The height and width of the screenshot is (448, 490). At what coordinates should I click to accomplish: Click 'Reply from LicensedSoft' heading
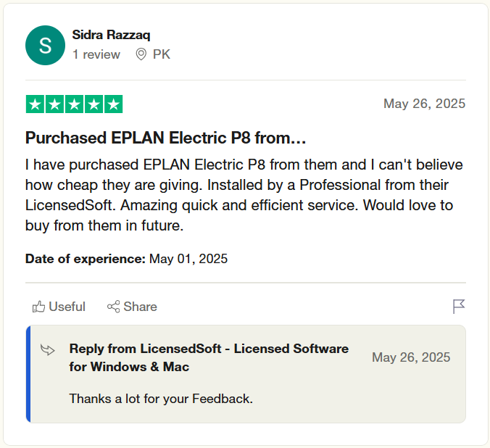(x=209, y=357)
